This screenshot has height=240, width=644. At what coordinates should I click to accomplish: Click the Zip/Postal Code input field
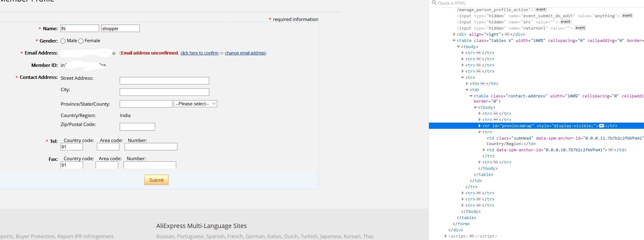[x=137, y=127]
